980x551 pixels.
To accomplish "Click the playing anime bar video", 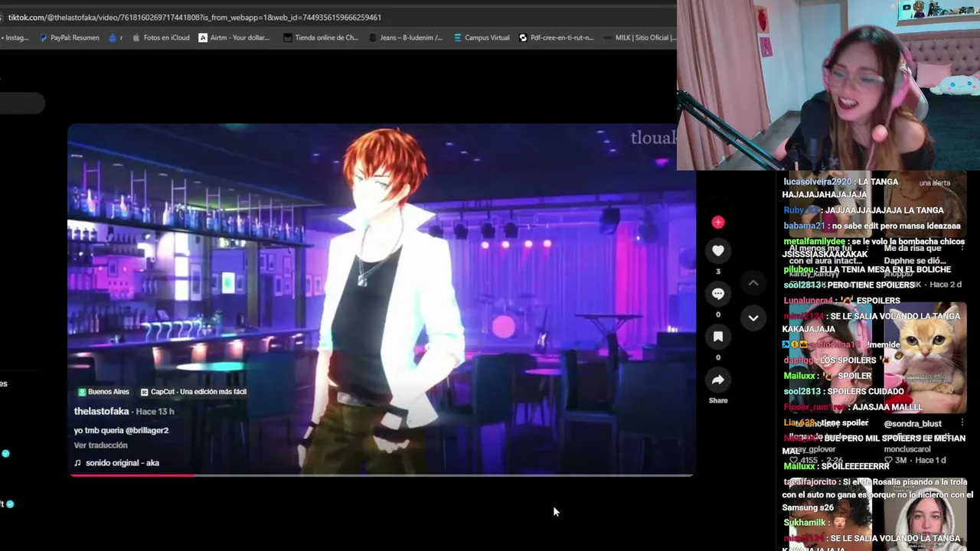I will tap(381, 299).
